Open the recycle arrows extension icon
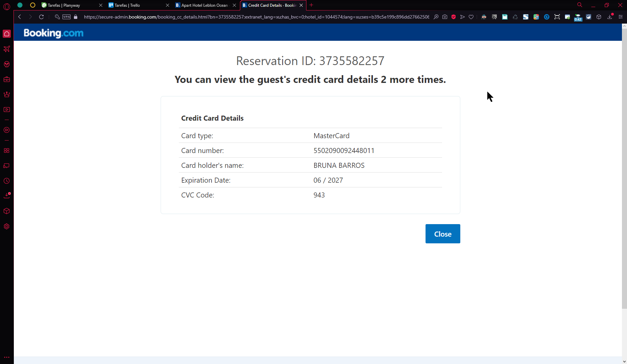Viewport: 627px width, 364px height. point(515,17)
